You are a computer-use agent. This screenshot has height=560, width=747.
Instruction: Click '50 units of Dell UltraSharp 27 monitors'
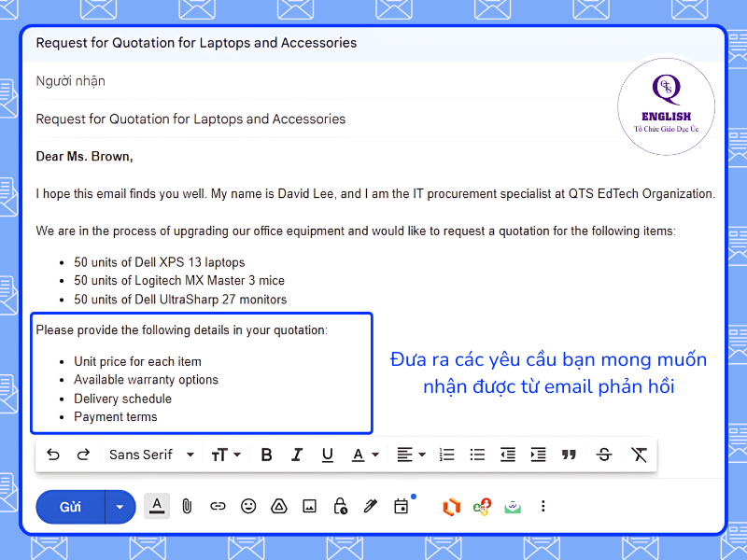point(180,300)
